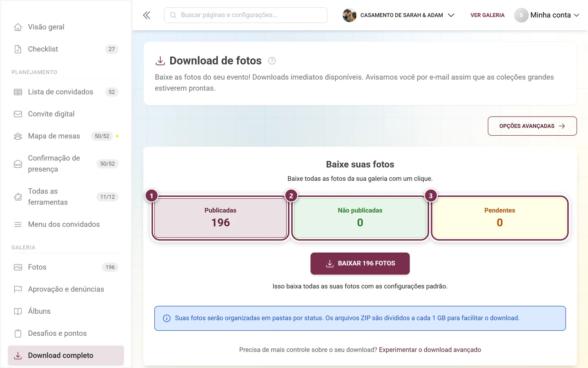Click the Lista de convidados table icon
Viewport: 588px width, 368px height.
point(18,92)
